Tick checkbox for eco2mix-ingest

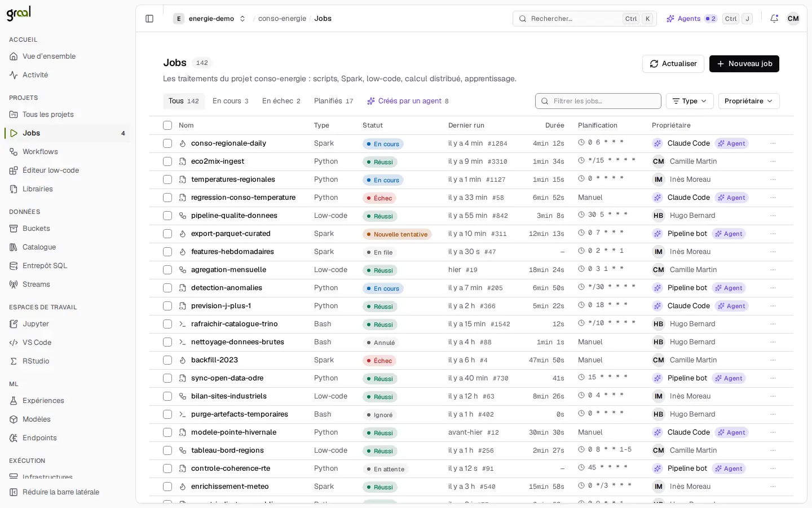(x=167, y=161)
